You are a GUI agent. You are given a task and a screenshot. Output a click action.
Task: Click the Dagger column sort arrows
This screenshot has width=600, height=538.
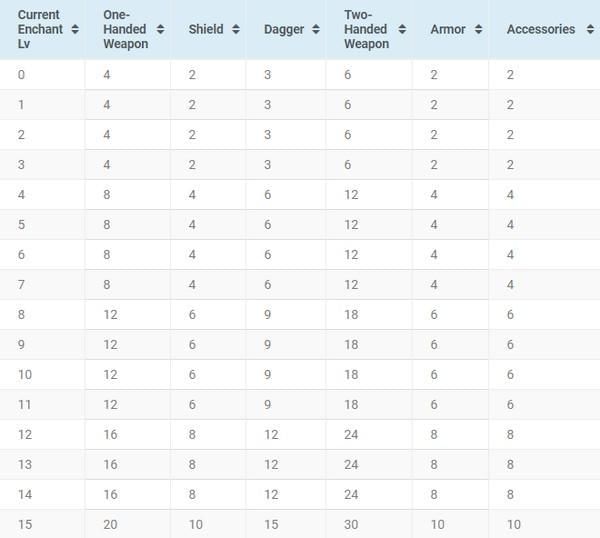[314, 30]
